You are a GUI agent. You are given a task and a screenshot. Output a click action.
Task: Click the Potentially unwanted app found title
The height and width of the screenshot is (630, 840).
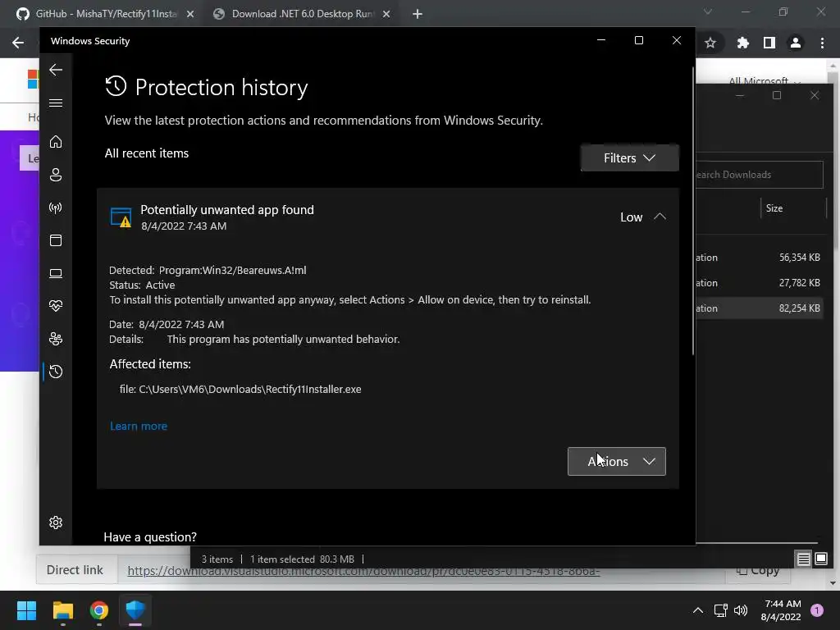[x=227, y=210]
